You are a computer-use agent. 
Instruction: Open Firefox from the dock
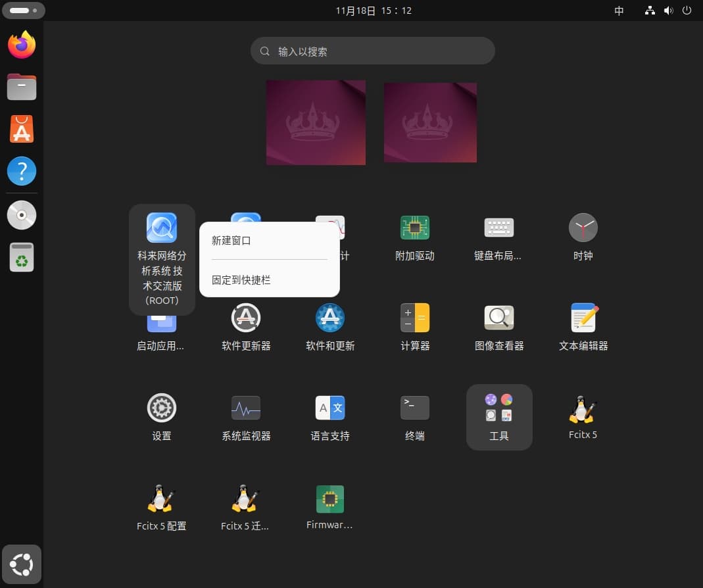22,45
